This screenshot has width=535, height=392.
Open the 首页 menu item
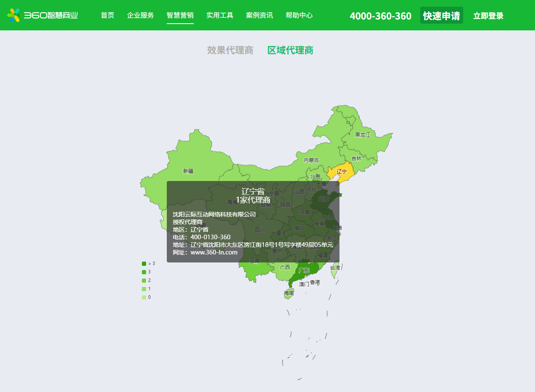108,16
